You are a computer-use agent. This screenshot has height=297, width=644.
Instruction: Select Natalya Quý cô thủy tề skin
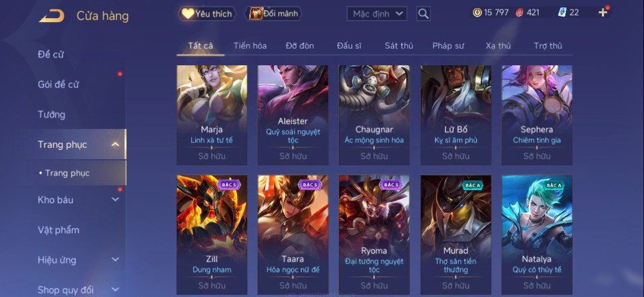coord(537,234)
